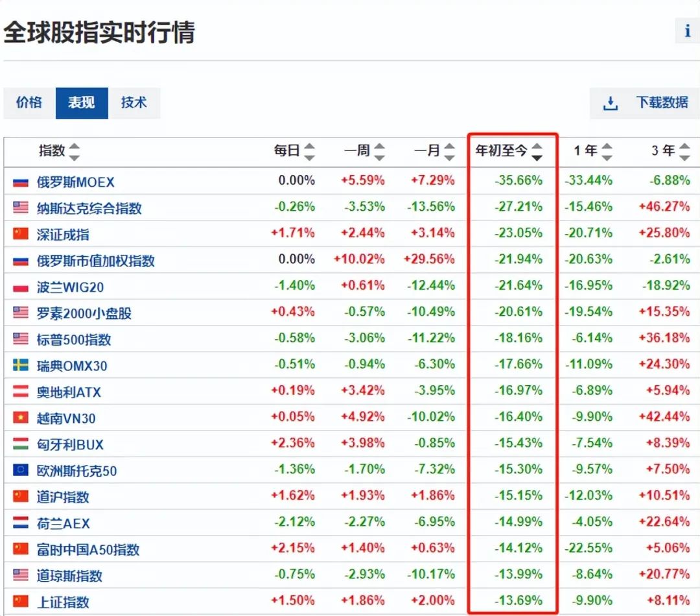Click the US flag beside 道琼斯指数
Image resolution: width=700 pixels, height=616 pixels.
click(21, 575)
